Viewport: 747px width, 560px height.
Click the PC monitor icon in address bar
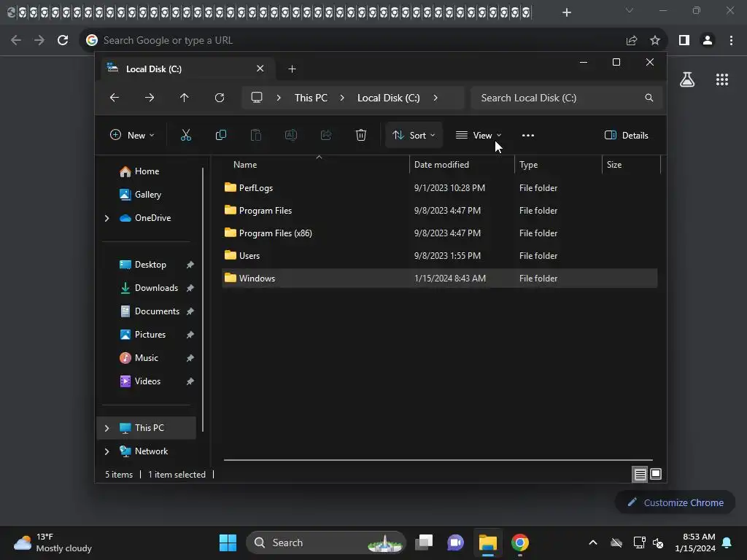[x=257, y=98]
